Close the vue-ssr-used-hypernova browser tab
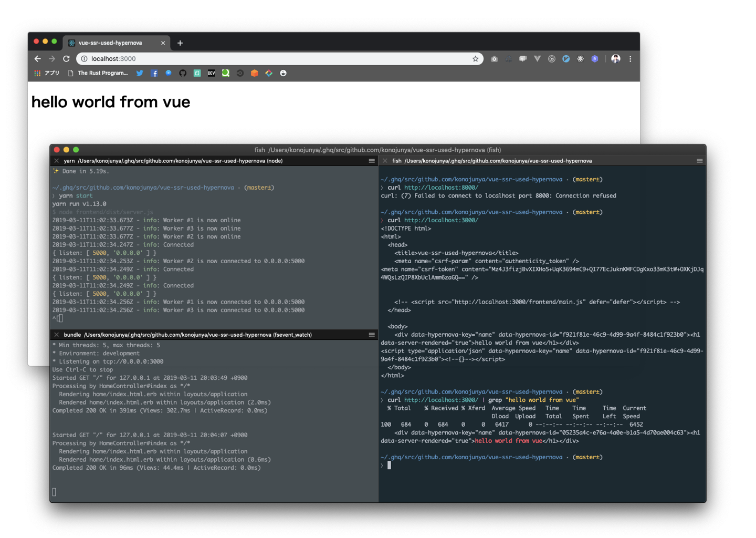This screenshot has width=756, height=538. tap(163, 43)
